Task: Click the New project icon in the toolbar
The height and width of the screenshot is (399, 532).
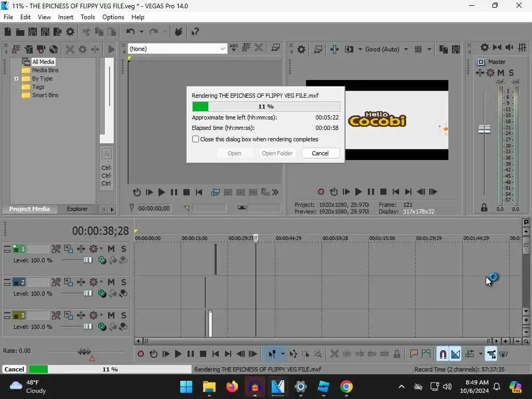Action: point(7,32)
